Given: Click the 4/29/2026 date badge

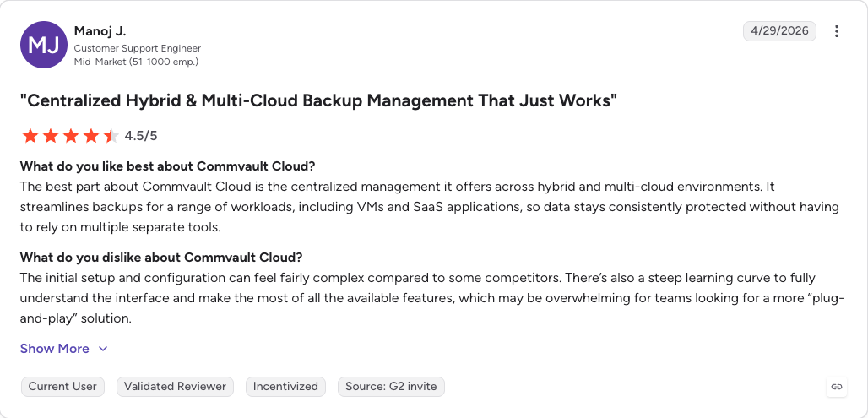Looking at the screenshot, I should click(x=779, y=31).
